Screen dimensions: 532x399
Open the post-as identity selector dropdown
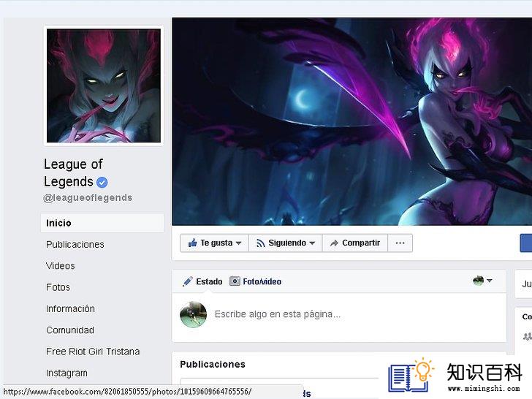(482, 281)
